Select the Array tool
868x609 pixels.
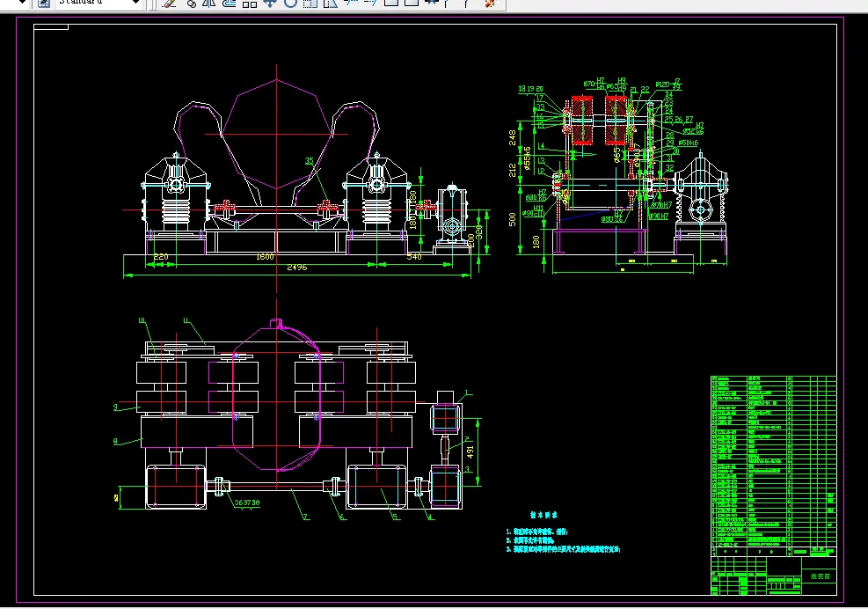[250, 4]
